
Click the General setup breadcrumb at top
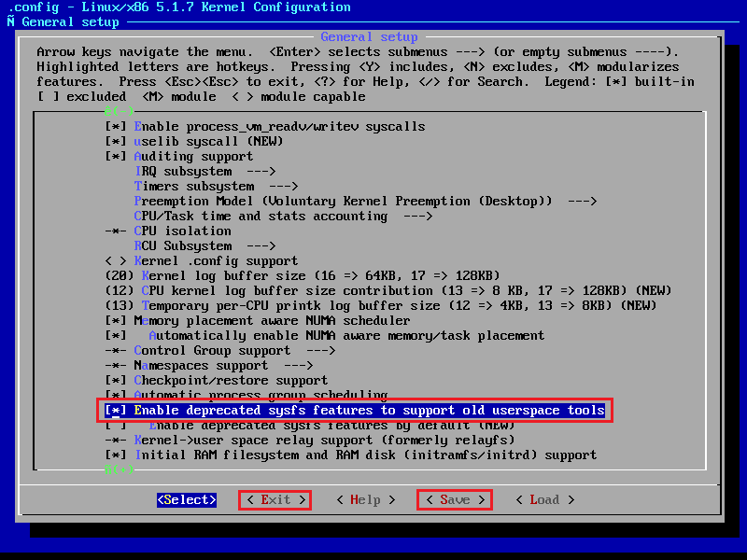click(x=71, y=22)
